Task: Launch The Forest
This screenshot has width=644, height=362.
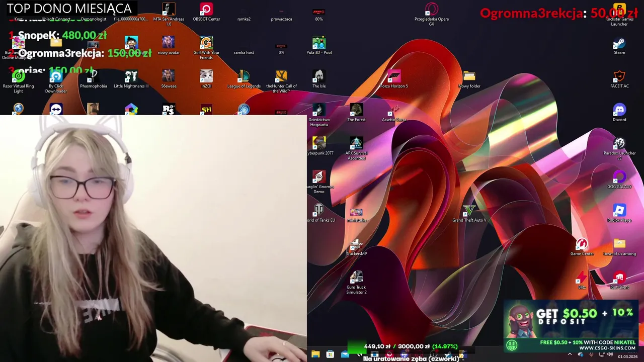Action: coord(356,113)
